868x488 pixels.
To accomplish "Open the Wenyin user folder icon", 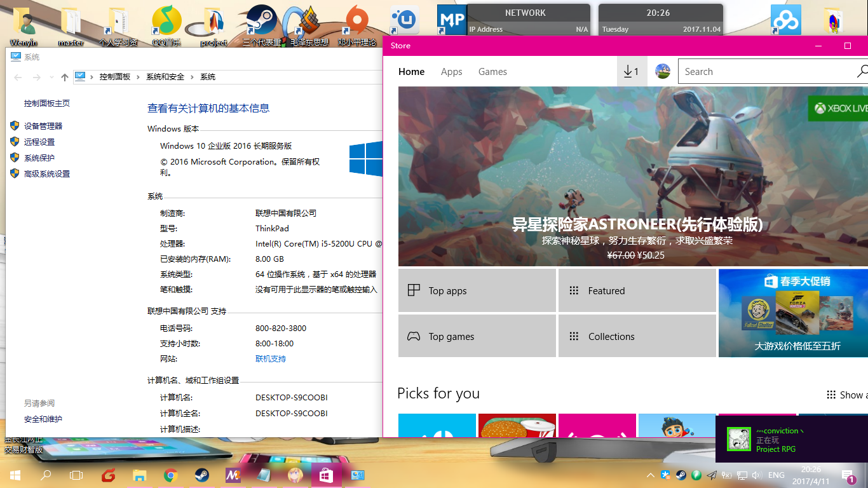I will (x=24, y=25).
